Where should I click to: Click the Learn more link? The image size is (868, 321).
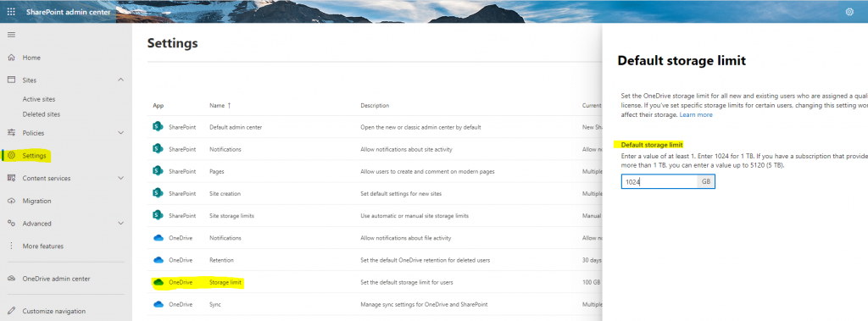(696, 114)
